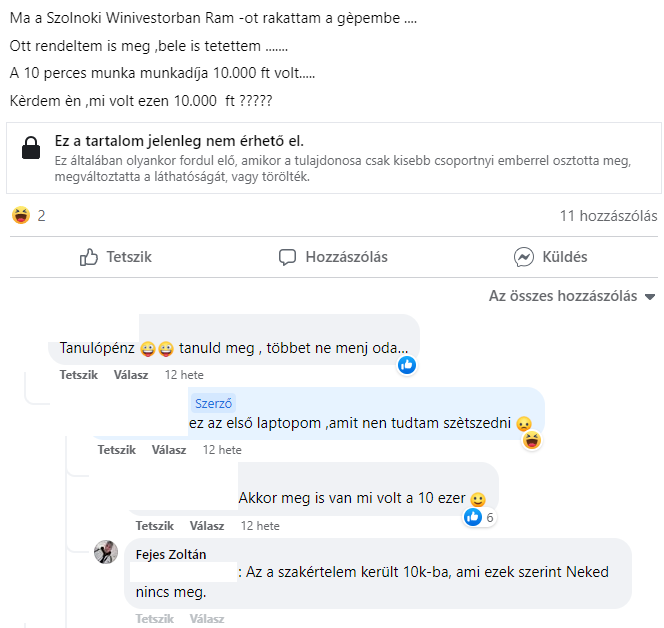Click the Messenger Küldés icon
Image resolution: width=664 pixels, height=628 pixels.
click(523, 257)
